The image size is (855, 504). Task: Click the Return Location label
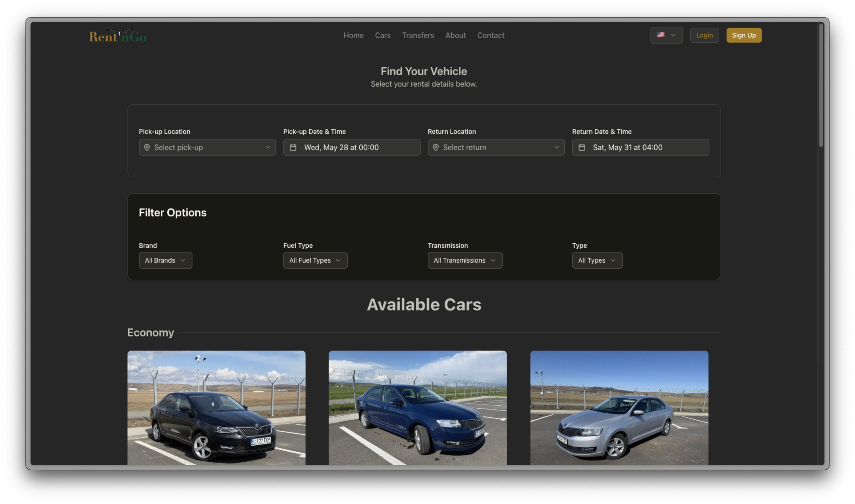point(452,132)
